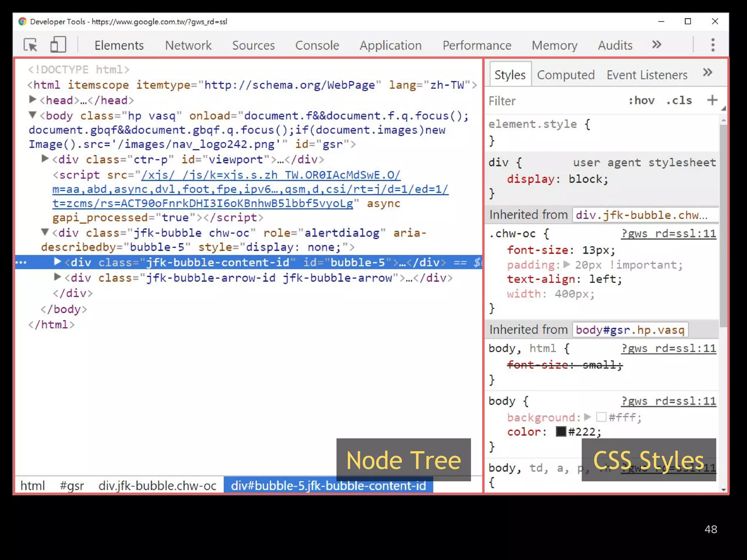Expand the padding shorthand triangle

tap(566, 264)
